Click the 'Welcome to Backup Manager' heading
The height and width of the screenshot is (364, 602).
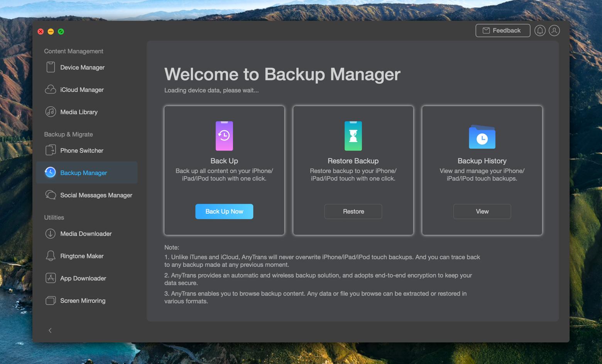[282, 74]
